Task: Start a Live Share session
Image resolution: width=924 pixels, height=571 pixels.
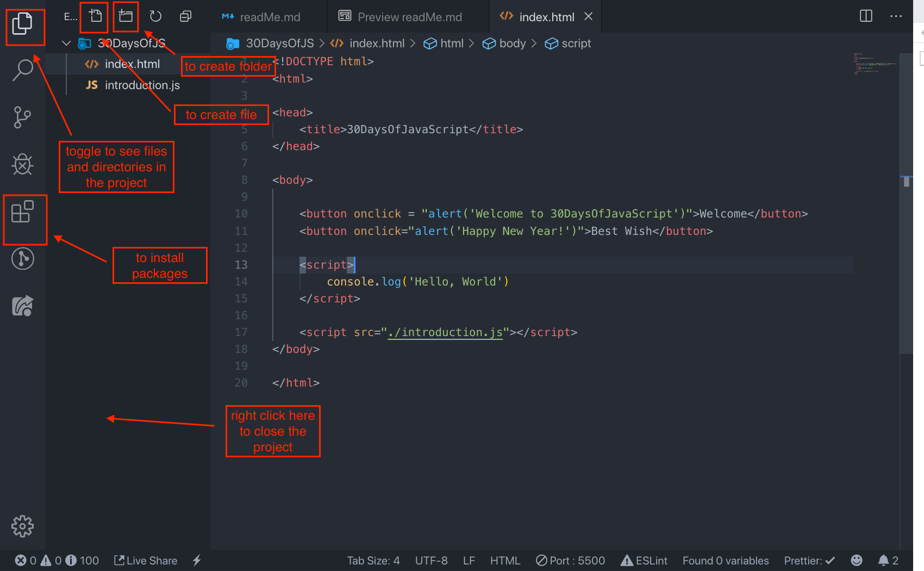Action: click(x=145, y=560)
